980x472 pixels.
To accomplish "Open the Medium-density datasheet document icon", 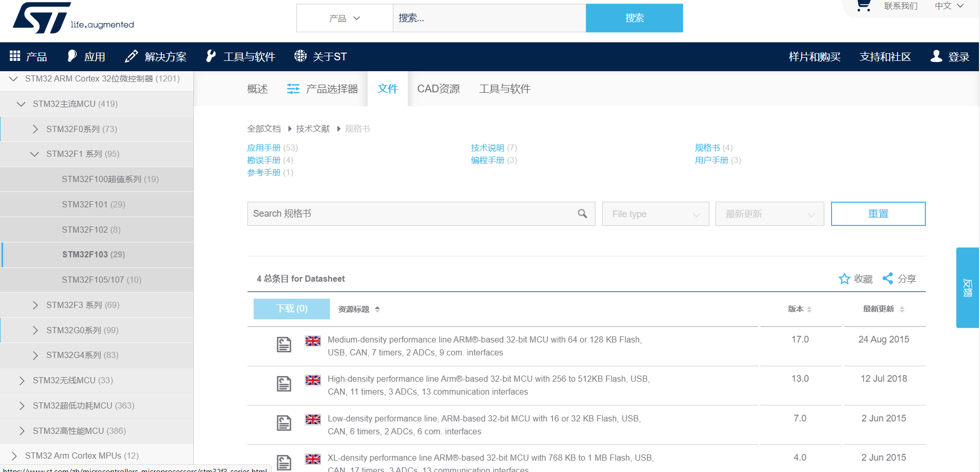I will [284, 345].
